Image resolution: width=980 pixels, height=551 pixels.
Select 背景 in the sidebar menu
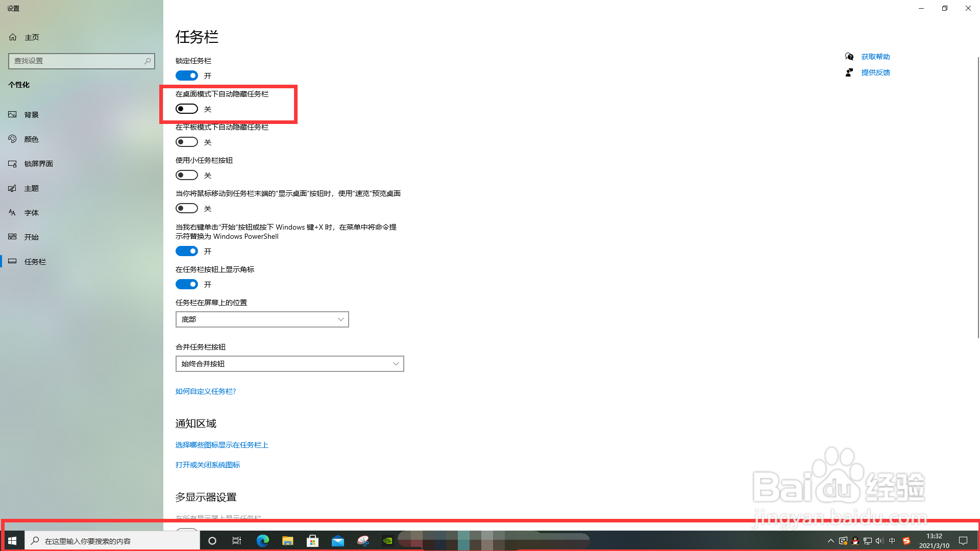[31, 115]
